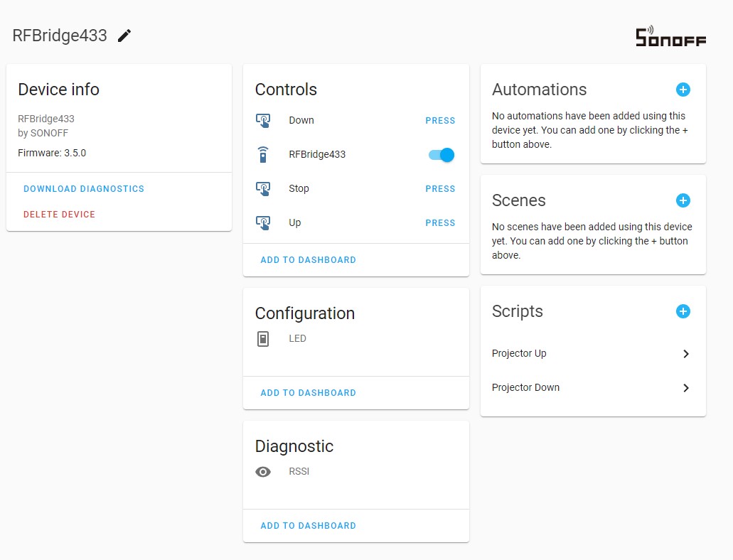Click the RFBridge433 remote entity icon
The width and height of the screenshot is (733, 560).
click(x=263, y=155)
